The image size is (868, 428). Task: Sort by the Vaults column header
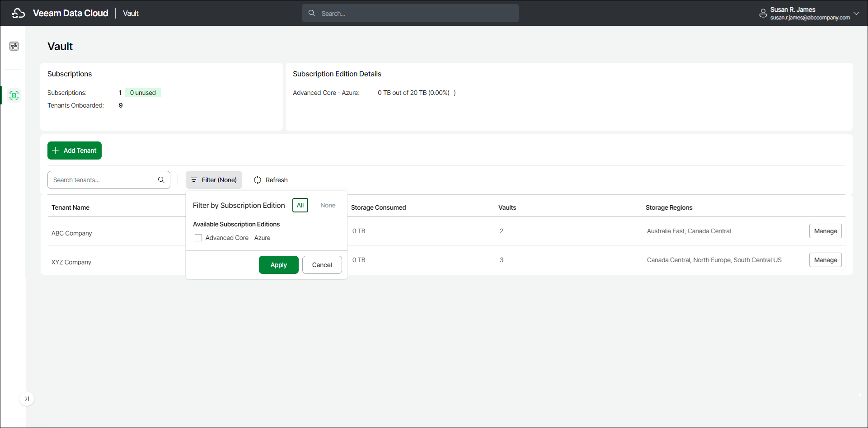pyautogui.click(x=507, y=207)
